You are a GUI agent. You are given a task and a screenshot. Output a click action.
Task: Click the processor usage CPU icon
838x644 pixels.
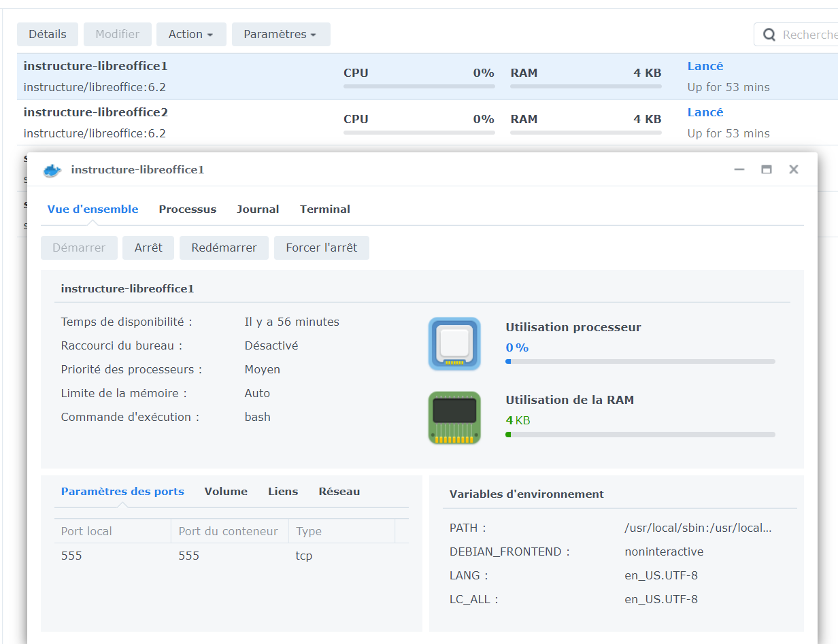[x=454, y=344]
